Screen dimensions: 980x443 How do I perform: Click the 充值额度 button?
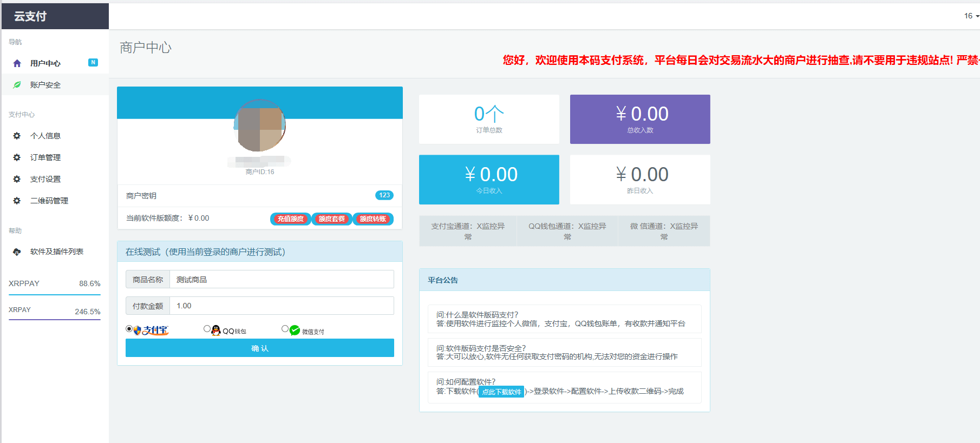(x=291, y=219)
